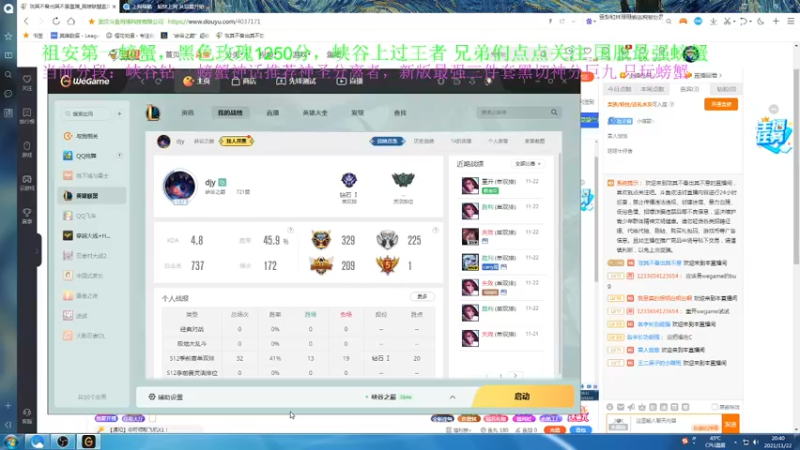Click League of Legends logo icon

pos(153,113)
